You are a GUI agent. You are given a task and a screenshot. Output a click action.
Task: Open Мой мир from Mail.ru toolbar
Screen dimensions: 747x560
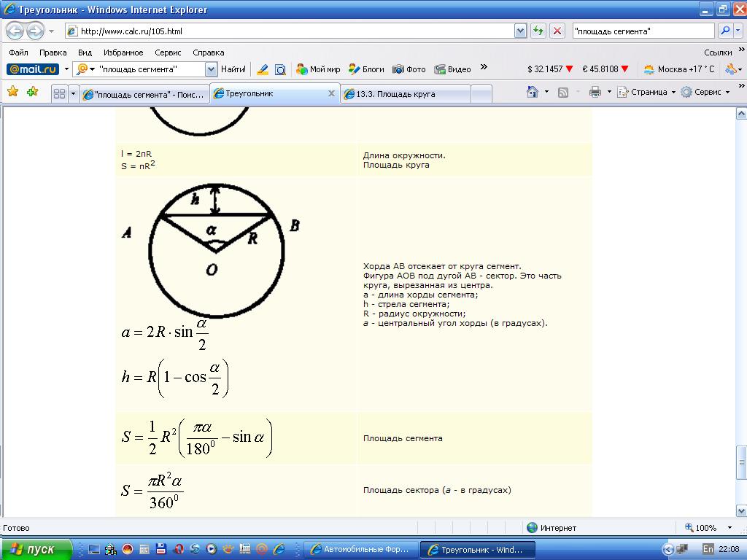click(x=318, y=69)
